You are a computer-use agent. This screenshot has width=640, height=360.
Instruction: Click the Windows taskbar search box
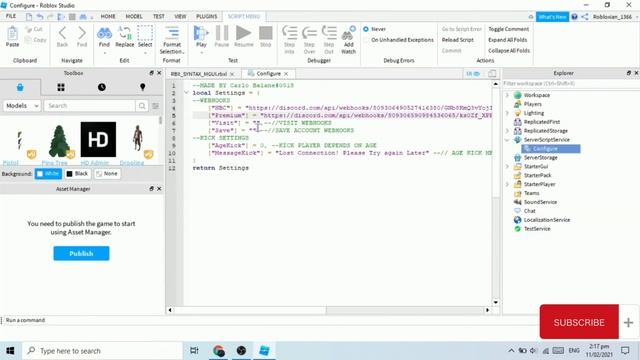click(x=102, y=351)
